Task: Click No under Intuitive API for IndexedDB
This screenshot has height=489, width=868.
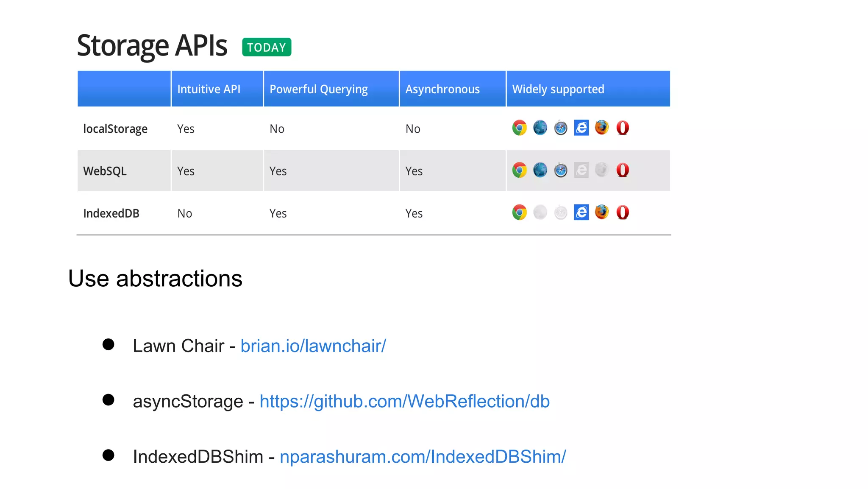Action: point(184,213)
